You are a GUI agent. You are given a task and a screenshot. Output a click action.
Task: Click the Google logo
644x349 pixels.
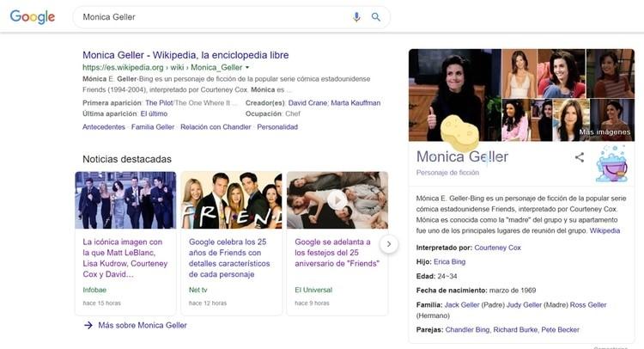point(33,17)
